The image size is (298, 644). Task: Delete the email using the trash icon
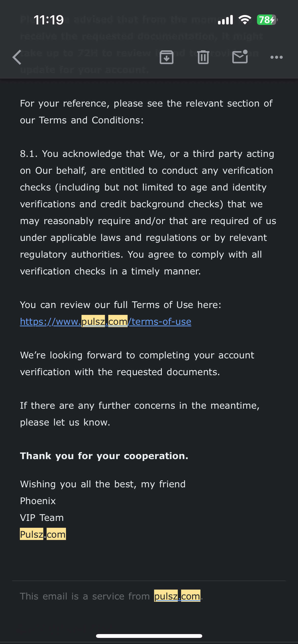click(203, 57)
